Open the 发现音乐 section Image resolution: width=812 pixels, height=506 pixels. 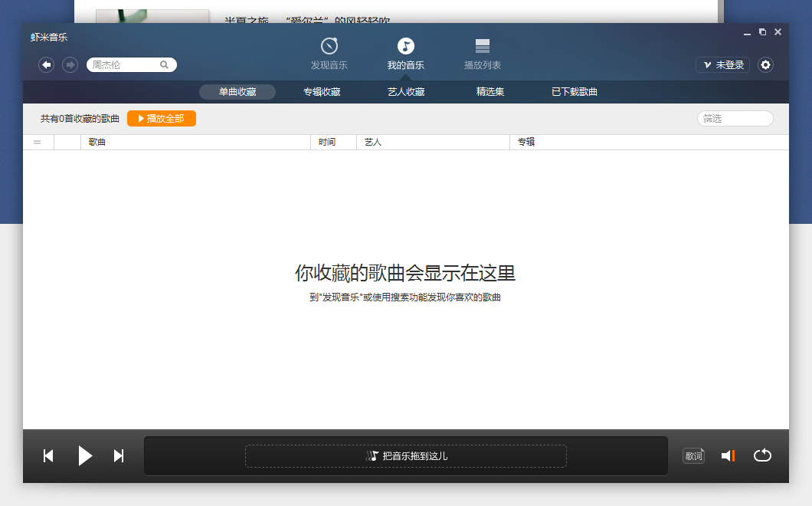click(329, 54)
